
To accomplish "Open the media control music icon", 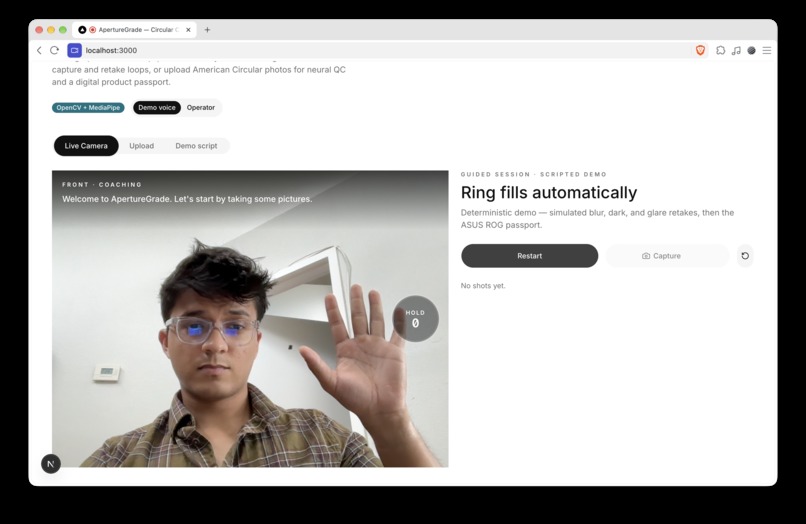I will click(736, 50).
